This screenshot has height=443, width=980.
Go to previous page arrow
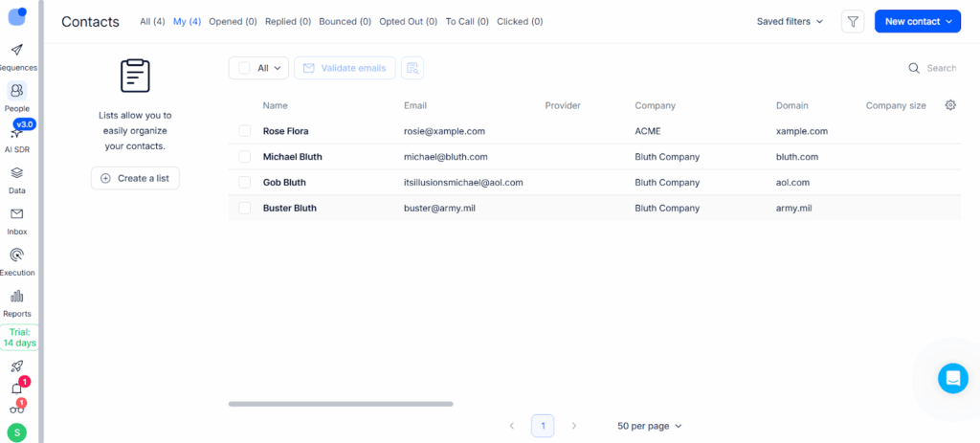point(512,426)
